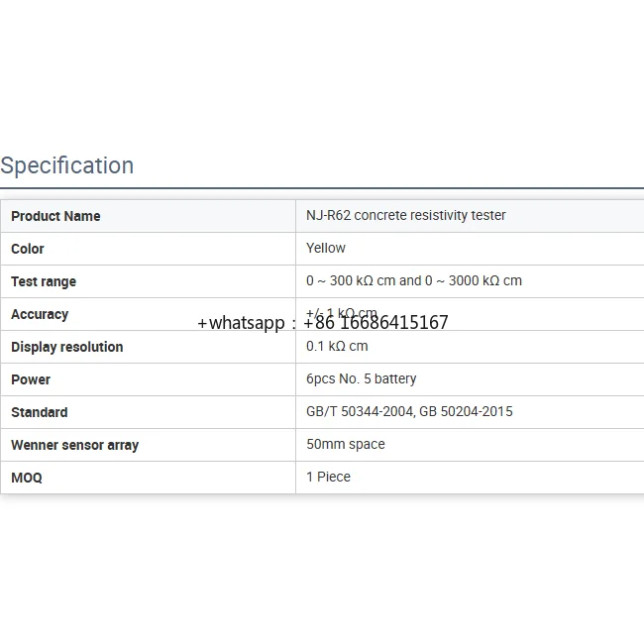Click the Wenner sensor array label
Image resolution: width=644 pixels, height=644 pixels.
point(74,445)
